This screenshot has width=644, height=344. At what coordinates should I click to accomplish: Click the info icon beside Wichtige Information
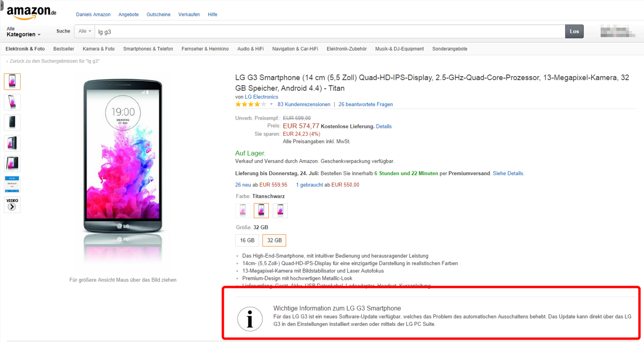[250, 319]
